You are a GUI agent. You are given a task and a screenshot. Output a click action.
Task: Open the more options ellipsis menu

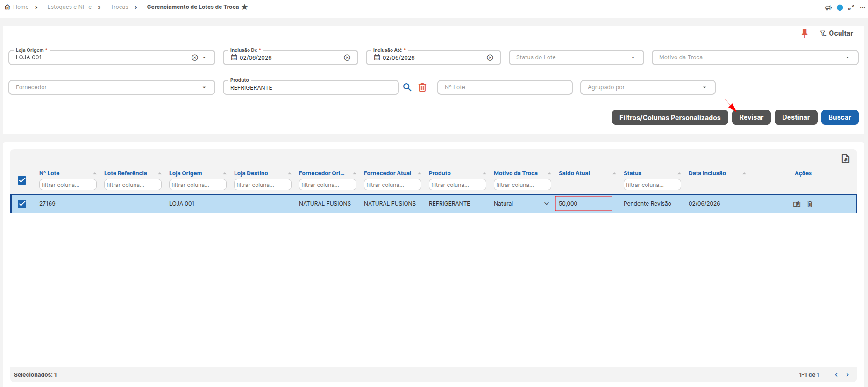862,7
